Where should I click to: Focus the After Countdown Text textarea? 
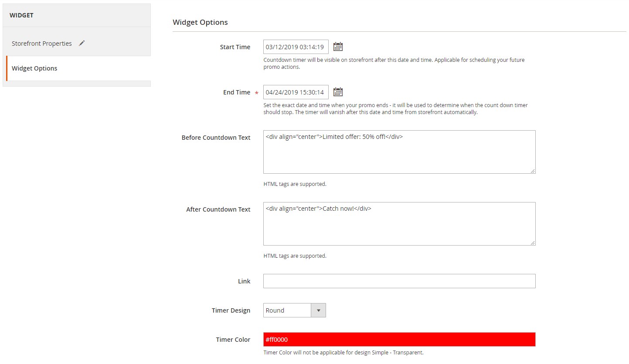pos(399,224)
